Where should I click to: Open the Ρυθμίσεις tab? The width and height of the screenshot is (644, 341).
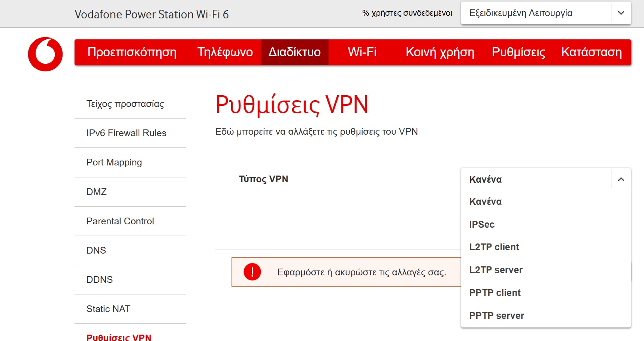point(518,52)
